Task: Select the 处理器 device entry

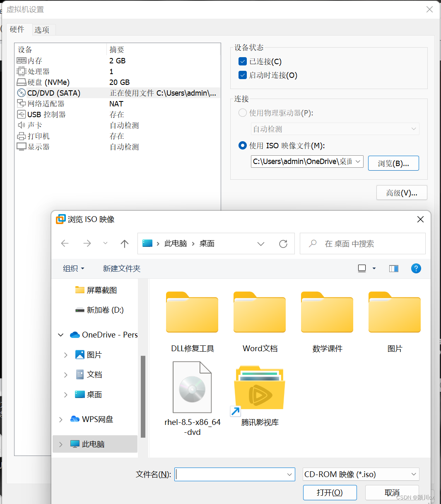Action: click(x=38, y=71)
